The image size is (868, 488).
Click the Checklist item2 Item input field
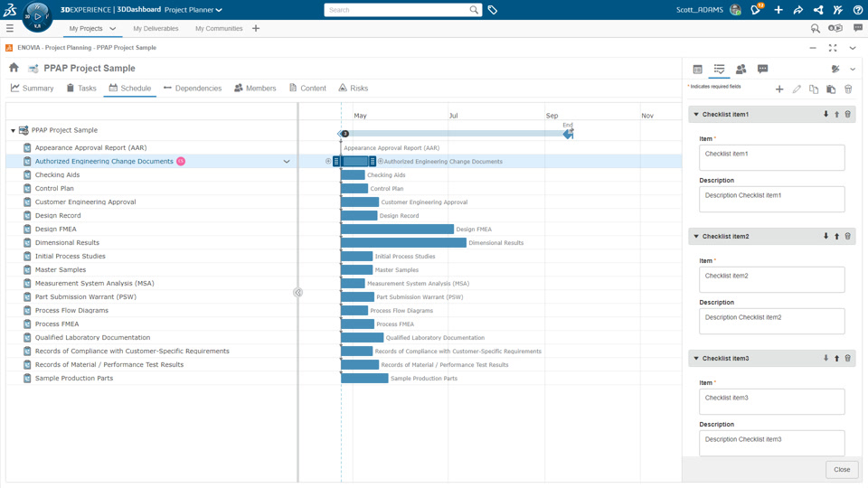[x=771, y=279]
